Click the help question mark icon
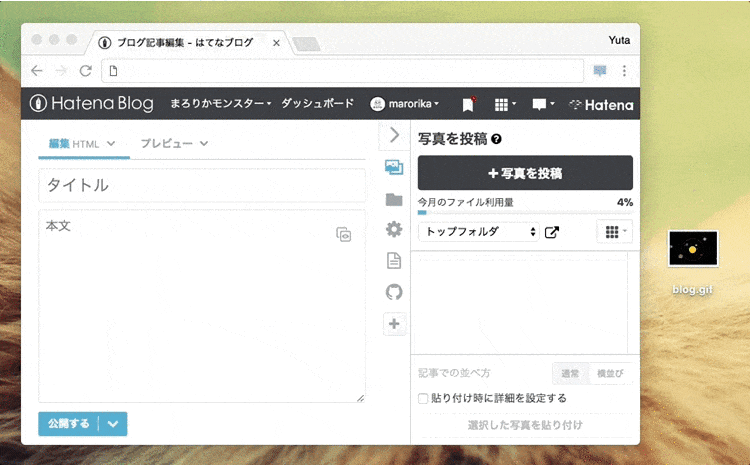This screenshot has height=465, width=750. pos(496,139)
